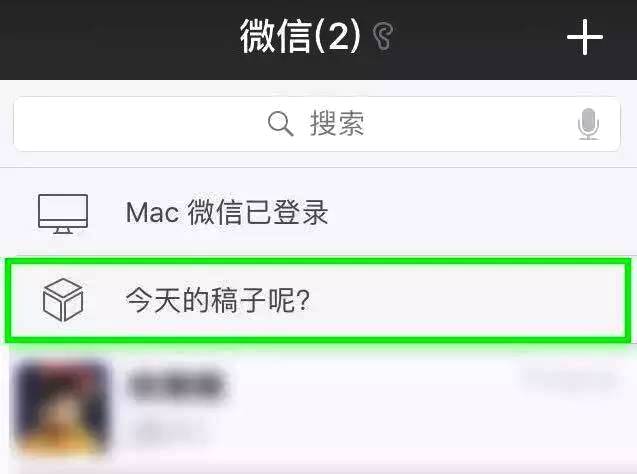Tap the blurred chat avatar thumbnail
Viewport: 637px width, 474px height.
coord(61,407)
